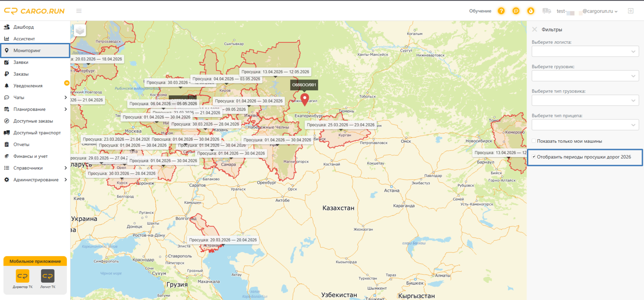
Task: Click the Администрирование gear icon
Action: click(x=7, y=180)
